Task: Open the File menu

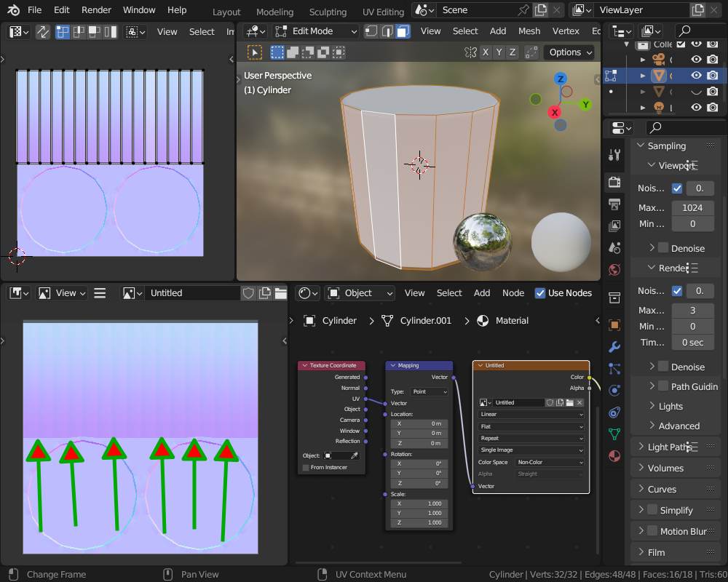Action: pyautogui.click(x=34, y=9)
